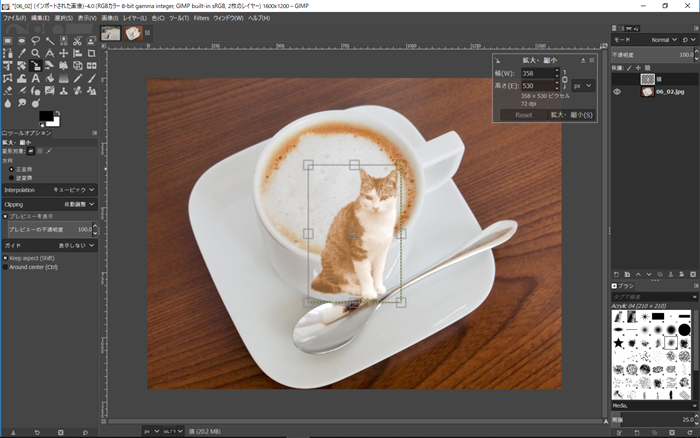The image size is (700, 438).
Task: Click the new layer icon below layers list
Action: (617, 275)
